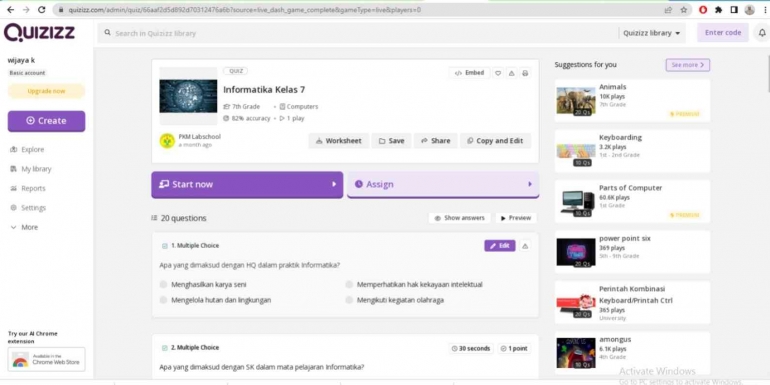Click the 20 questions list icon

pos(154,218)
